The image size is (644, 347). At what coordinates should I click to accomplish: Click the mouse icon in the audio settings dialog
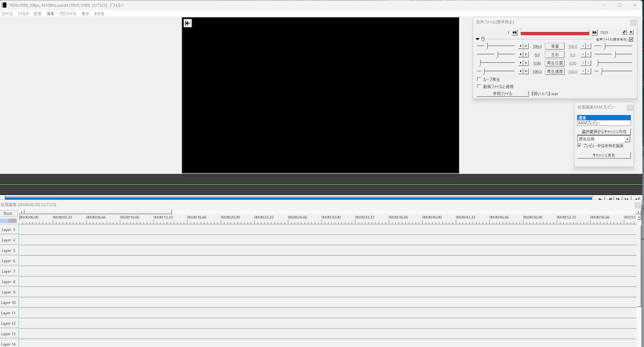click(x=482, y=39)
